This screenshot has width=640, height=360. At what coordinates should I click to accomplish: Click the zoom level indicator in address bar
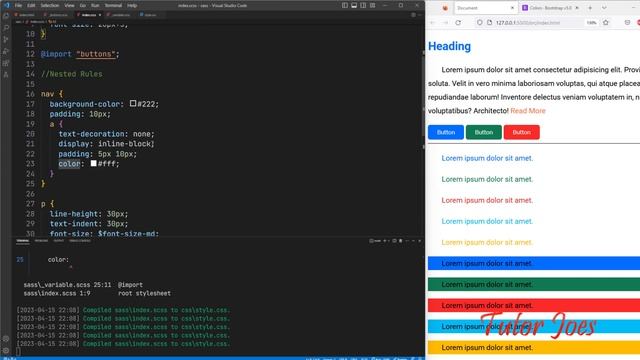click(x=591, y=23)
